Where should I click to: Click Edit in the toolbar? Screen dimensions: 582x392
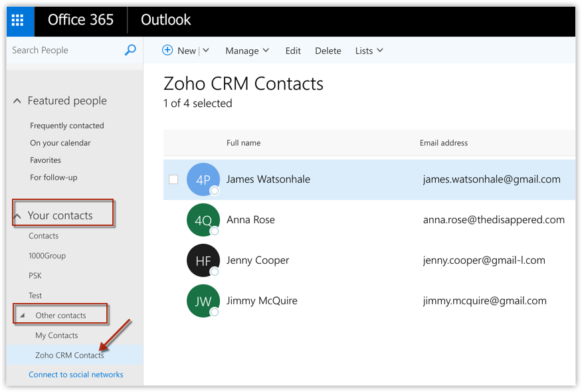[293, 50]
